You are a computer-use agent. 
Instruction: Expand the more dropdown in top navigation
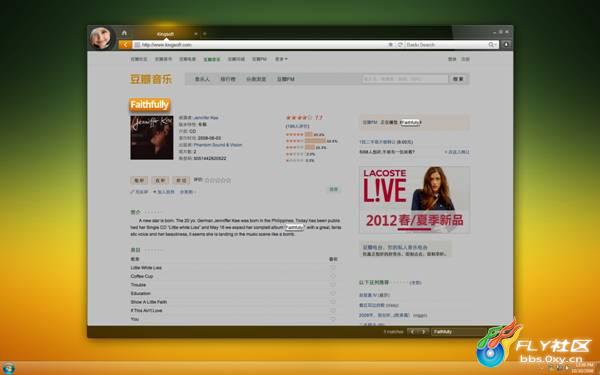[281, 59]
